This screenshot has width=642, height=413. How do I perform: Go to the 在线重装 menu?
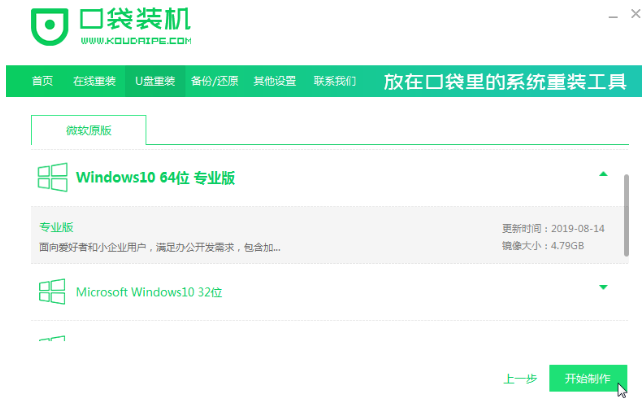[94, 81]
